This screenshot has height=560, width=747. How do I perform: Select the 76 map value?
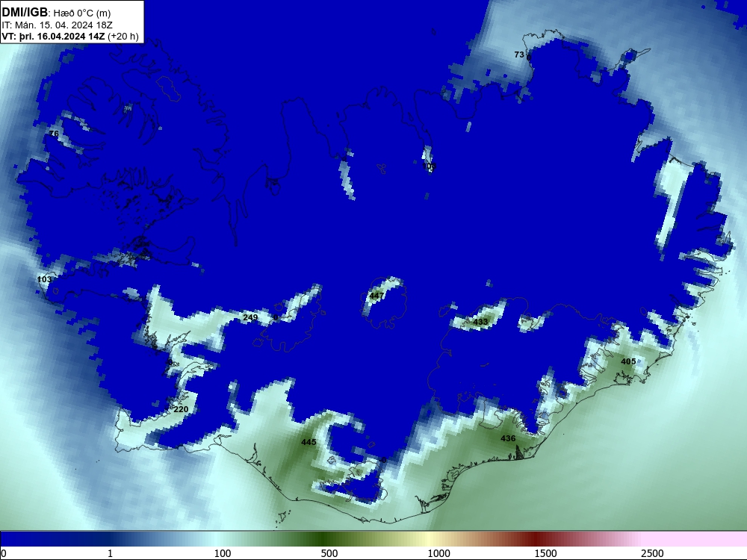(54, 134)
